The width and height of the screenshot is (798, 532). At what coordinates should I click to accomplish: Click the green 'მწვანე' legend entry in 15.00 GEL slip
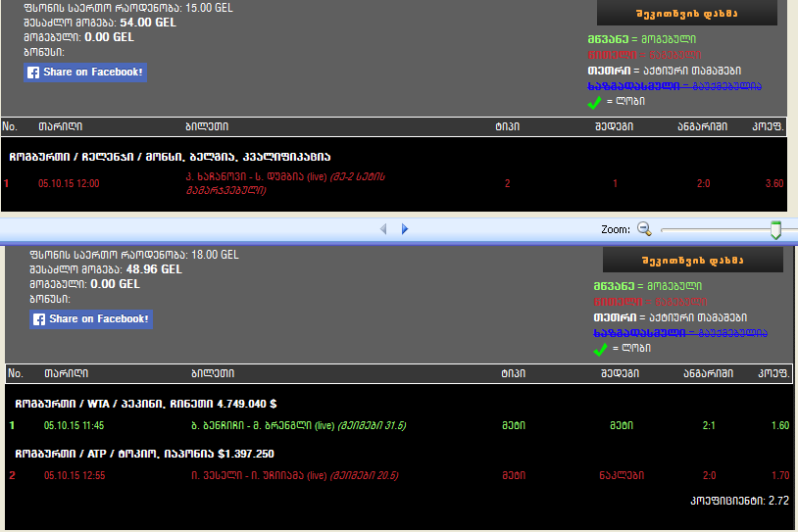(642, 39)
